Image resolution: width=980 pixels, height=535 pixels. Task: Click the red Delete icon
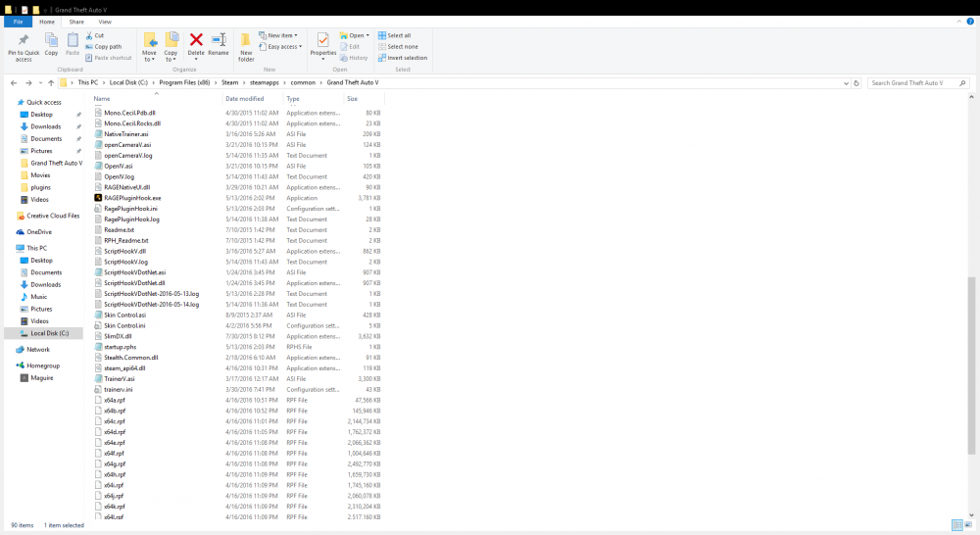[196, 40]
